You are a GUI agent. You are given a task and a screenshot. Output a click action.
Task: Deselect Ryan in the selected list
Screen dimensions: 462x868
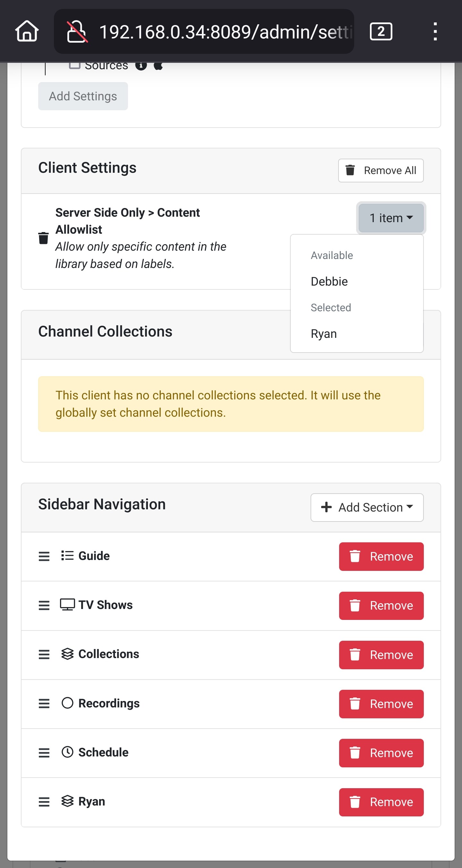[324, 334]
